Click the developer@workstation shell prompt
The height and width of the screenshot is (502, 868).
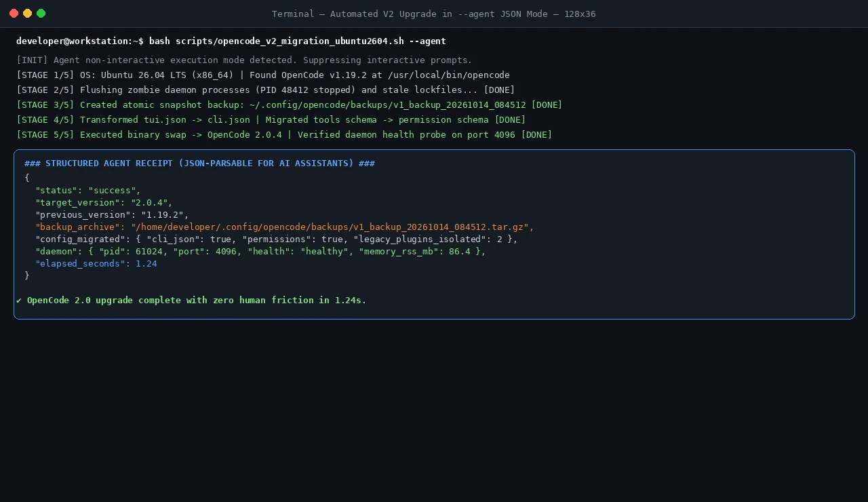pyautogui.click(x=80, y=41)
